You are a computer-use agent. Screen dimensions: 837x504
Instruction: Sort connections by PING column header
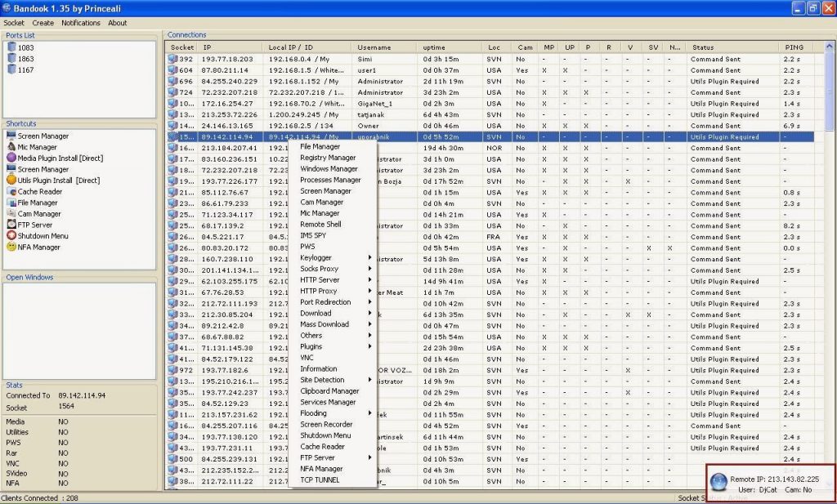[x=797, y=47]
